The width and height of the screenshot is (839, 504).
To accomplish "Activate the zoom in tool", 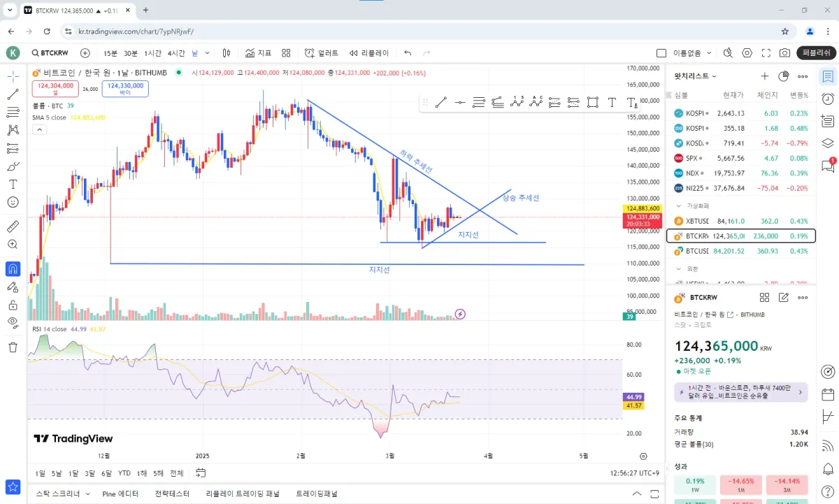I will tap(13, 245).
